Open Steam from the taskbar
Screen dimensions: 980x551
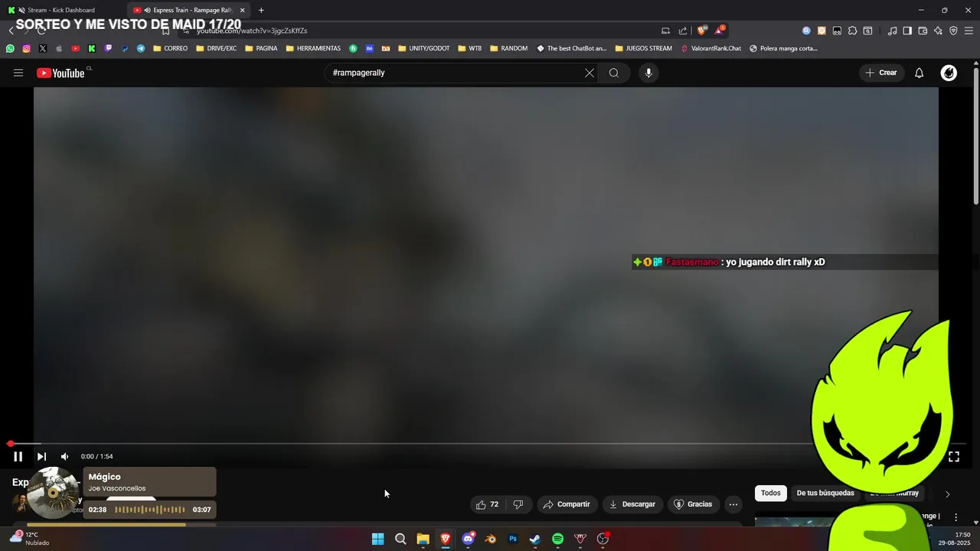535,539
